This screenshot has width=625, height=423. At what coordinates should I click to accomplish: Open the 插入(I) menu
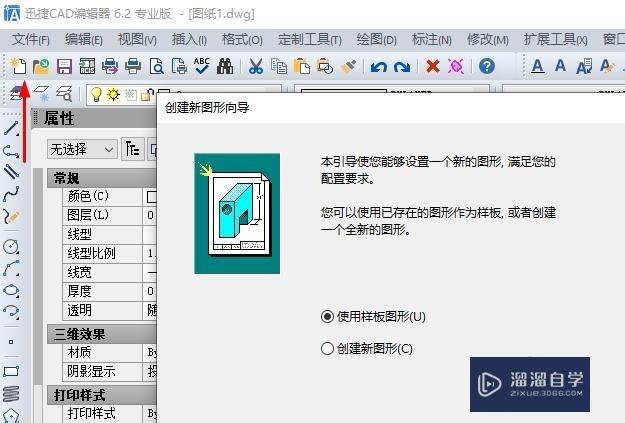tap(189, 40)
